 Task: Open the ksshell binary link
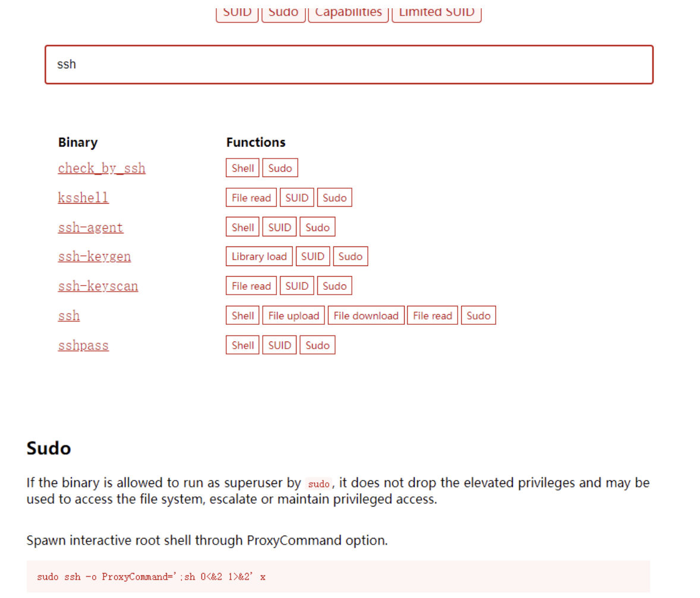click(x=83, y=198)
